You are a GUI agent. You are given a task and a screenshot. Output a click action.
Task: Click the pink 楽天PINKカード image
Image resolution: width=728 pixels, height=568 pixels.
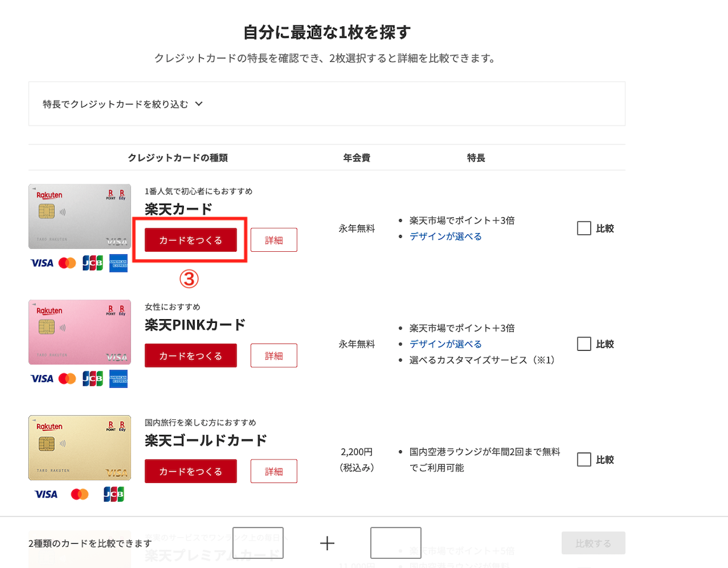point(79,332)
